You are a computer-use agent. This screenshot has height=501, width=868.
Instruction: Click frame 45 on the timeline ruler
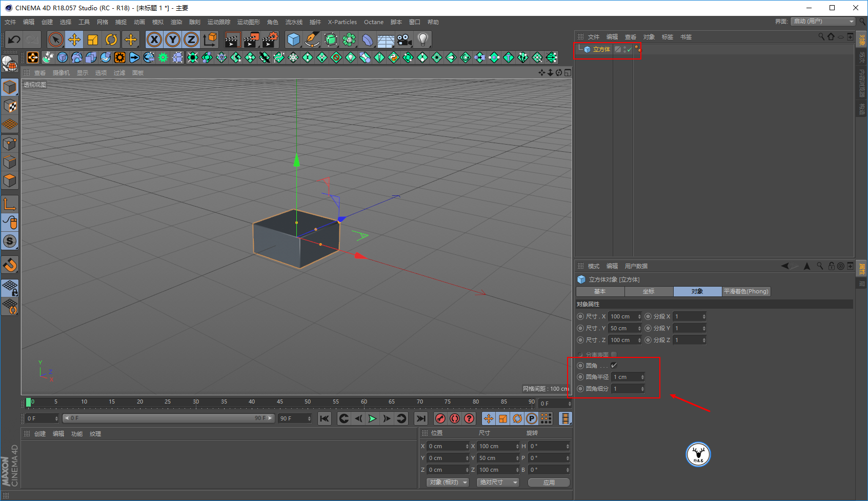(x=279, y=402)
